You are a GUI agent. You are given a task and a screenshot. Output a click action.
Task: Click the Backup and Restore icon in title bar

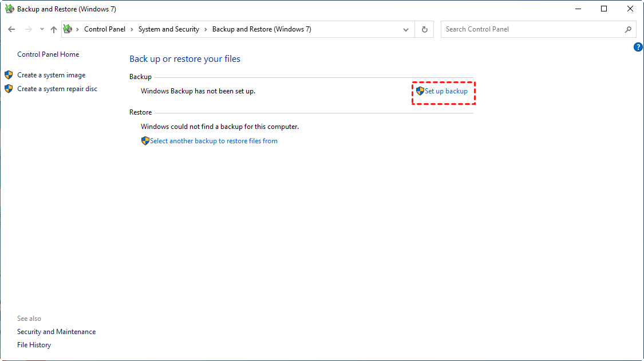[9, 9]
